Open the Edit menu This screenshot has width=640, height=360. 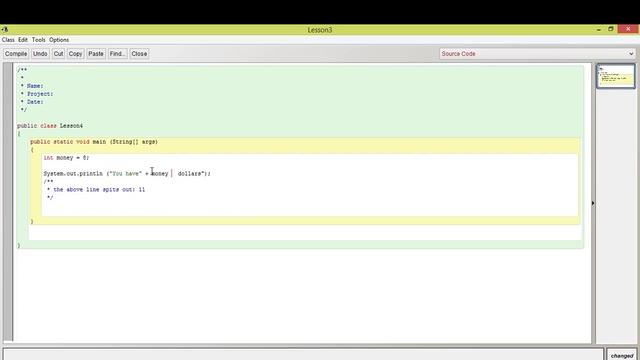tap(23, 40)
